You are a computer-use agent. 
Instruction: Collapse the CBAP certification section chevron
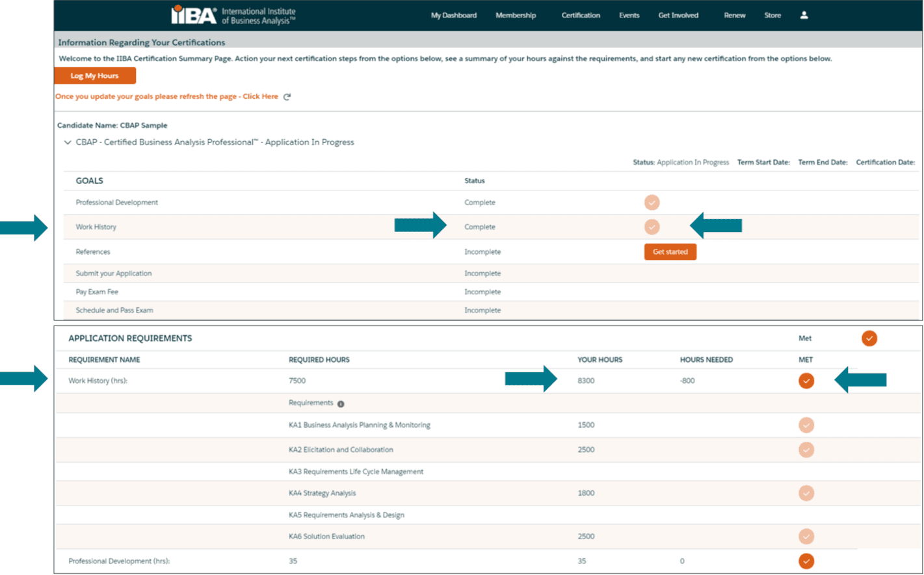[x=68, y=142]
